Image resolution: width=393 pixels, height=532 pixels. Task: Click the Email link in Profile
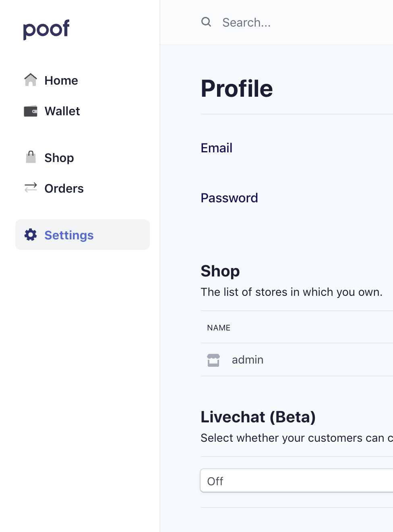pos(217,148)
